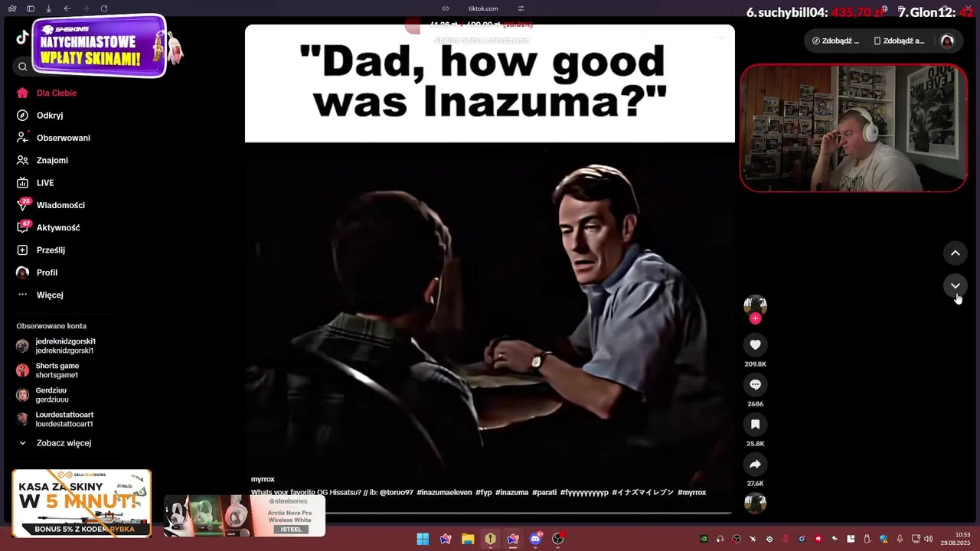Click the #inazumaeleven hashtag
Viewport: 980px width, 551px height.
(444, 492)
